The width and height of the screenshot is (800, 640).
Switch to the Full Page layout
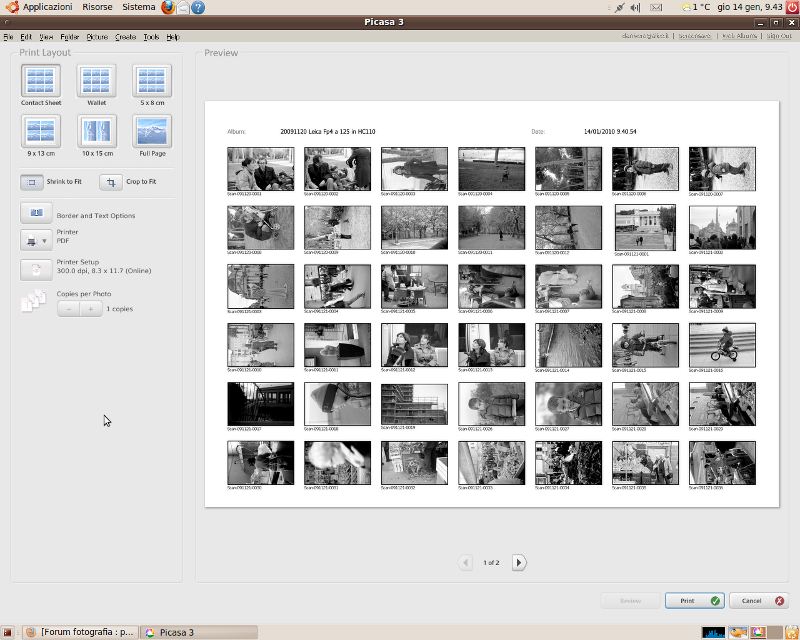pyautogui.click(x=152, y=131)
